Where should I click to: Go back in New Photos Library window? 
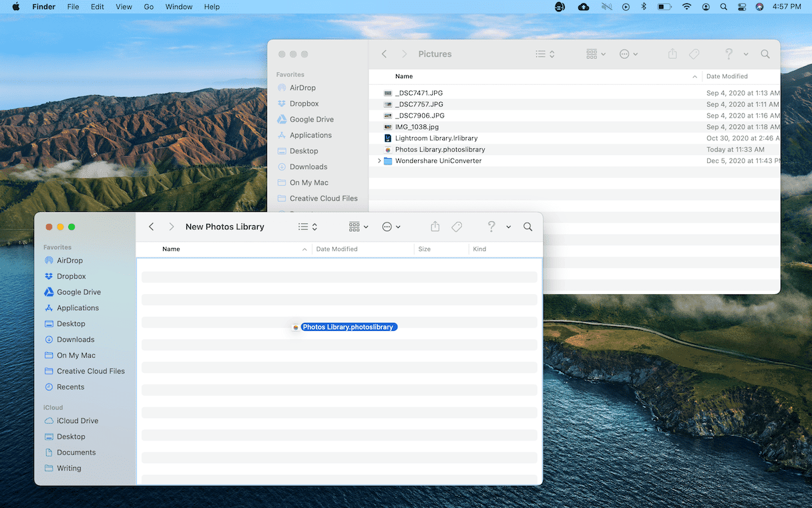(152, 227)
